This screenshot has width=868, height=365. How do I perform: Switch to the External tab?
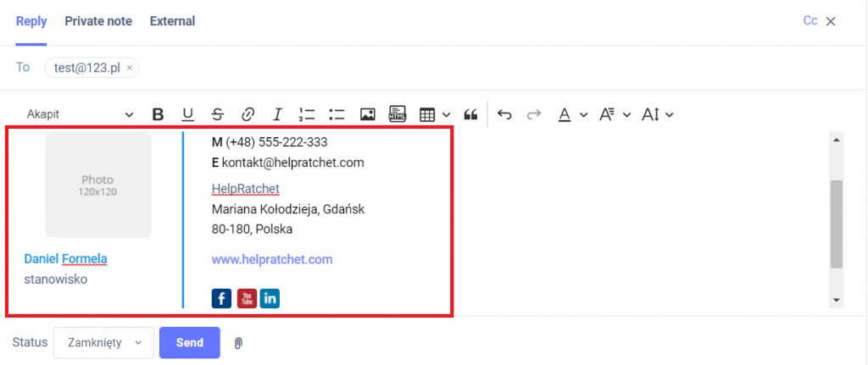[172, 21]
